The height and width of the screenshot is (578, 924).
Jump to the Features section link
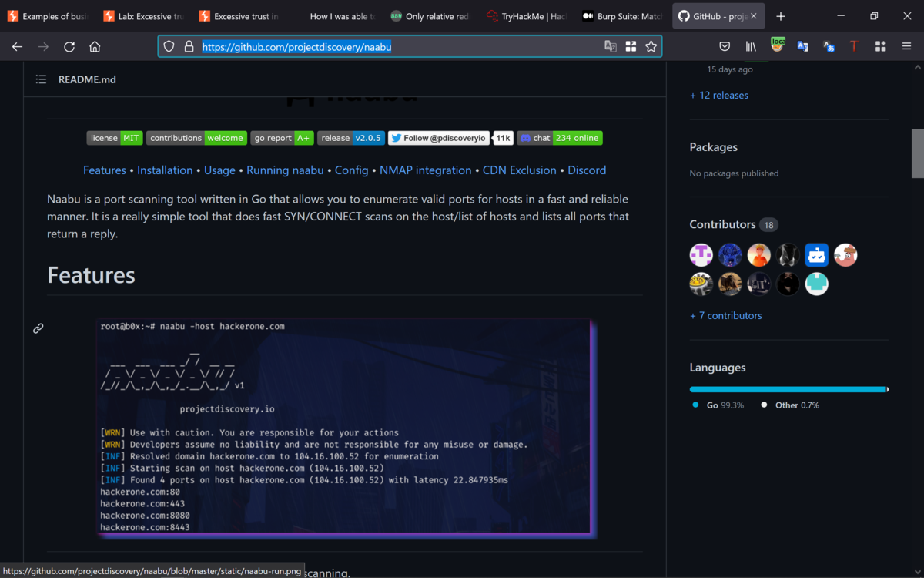tap(105, 170)
